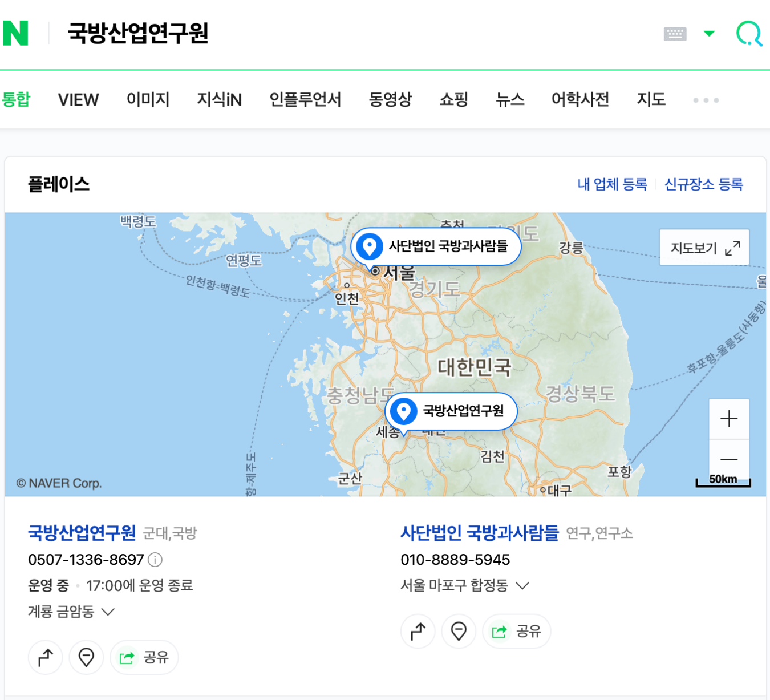Click the green Naver N logo
Screen dimensions: 770x700
tap(15, 33)
